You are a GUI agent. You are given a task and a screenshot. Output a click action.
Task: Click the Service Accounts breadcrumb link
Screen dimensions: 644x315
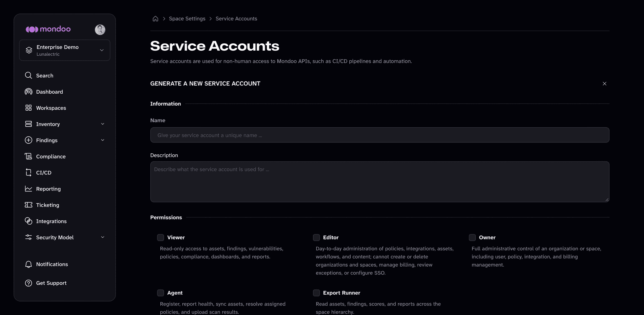point(236,19)
